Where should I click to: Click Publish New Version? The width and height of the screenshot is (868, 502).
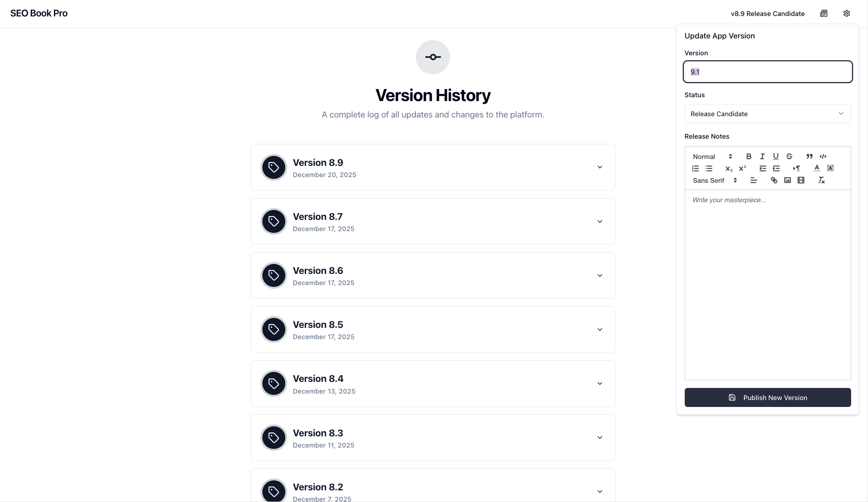767,397
